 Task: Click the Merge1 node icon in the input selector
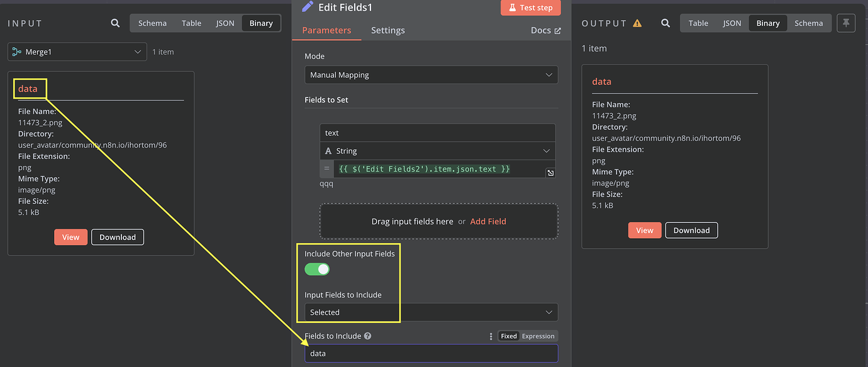(17, 52)
